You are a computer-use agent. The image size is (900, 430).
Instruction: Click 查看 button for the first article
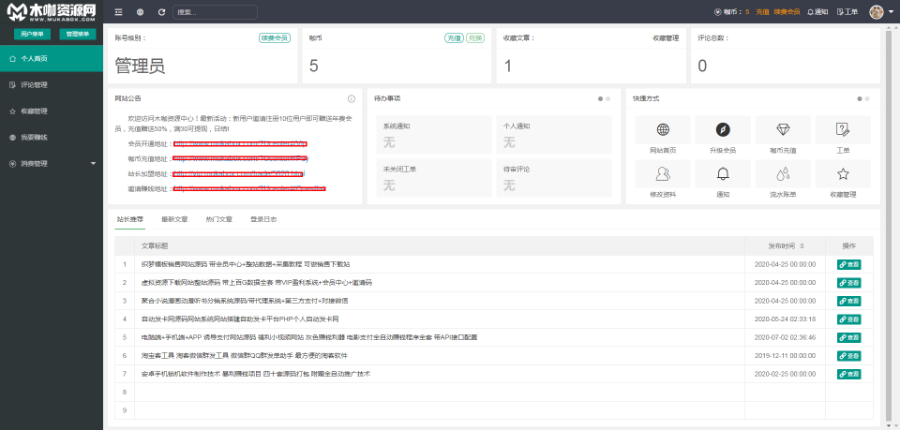click(x=848, y=264)
